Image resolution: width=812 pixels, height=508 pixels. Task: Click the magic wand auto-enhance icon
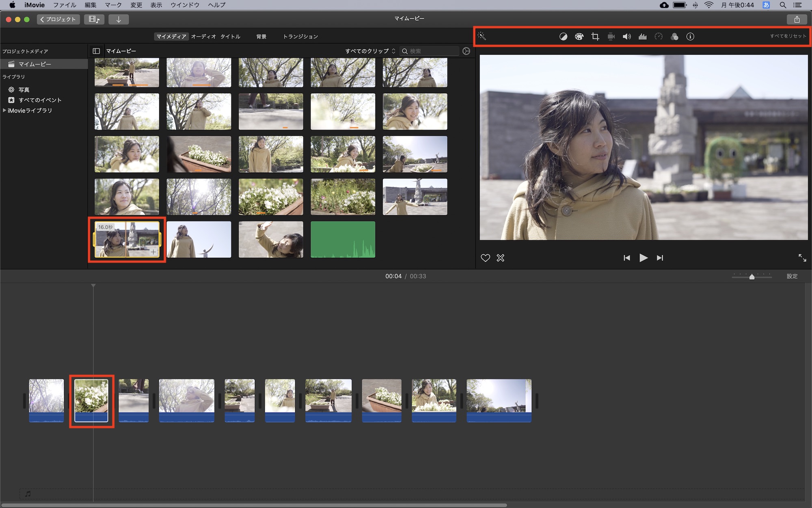click(482, 36)
